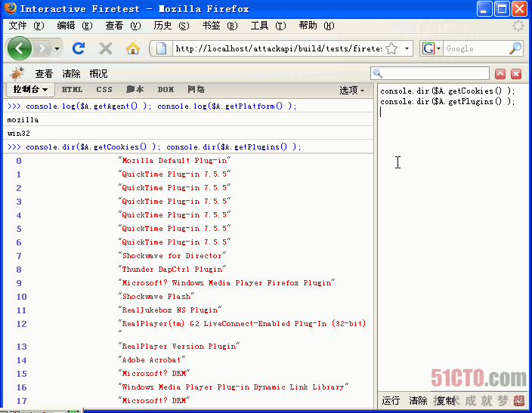Switch to the DOM tab
This screenshot has height=413, width=532.
click(x=165, y=90)
